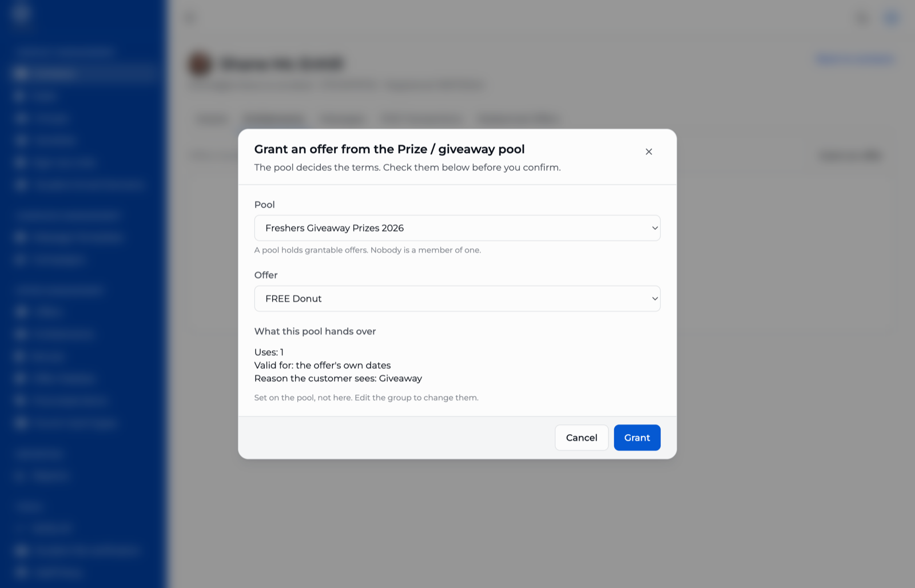
Task: Click the blurred blue user icon in top-right corner
Action: [x=892, y=18]
